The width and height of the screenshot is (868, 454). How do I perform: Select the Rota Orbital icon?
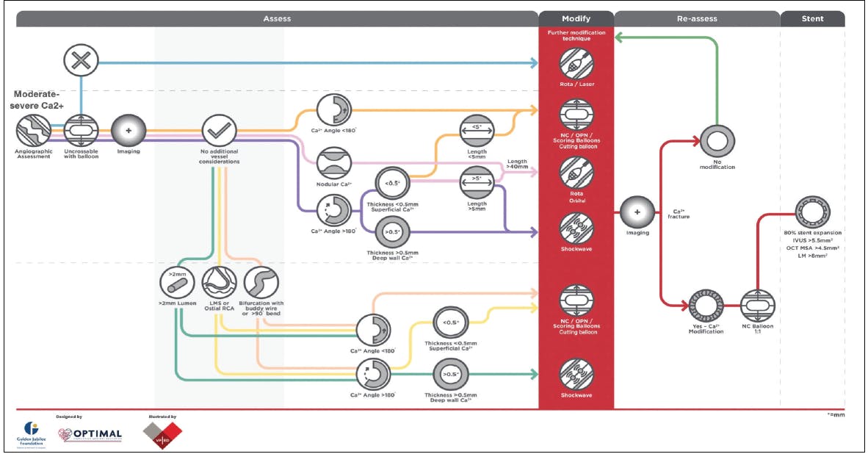(x=576, y=172)
